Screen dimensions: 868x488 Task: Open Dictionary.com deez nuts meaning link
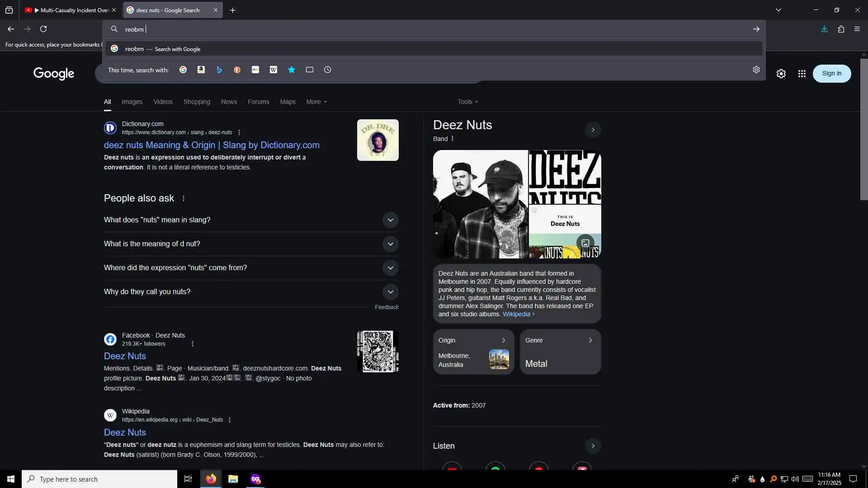[x=212, y=145]
